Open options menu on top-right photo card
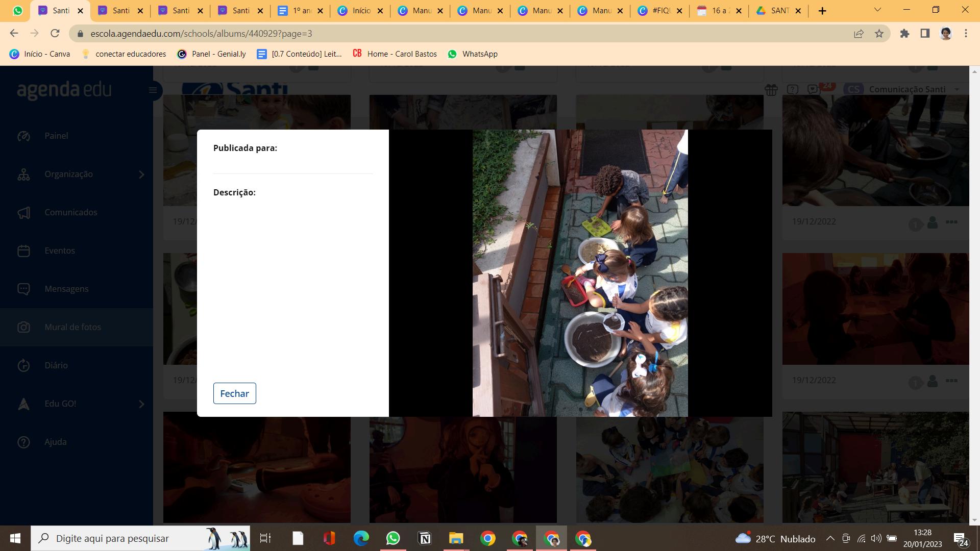980x551 pixels. pyautogui.click(x=951, y=222)
